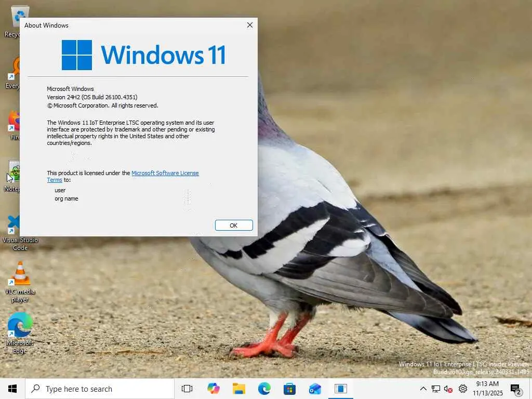The image size is (532, 399).
Task: Open File Explorer from the taskbar
Action: click(239, 389)
